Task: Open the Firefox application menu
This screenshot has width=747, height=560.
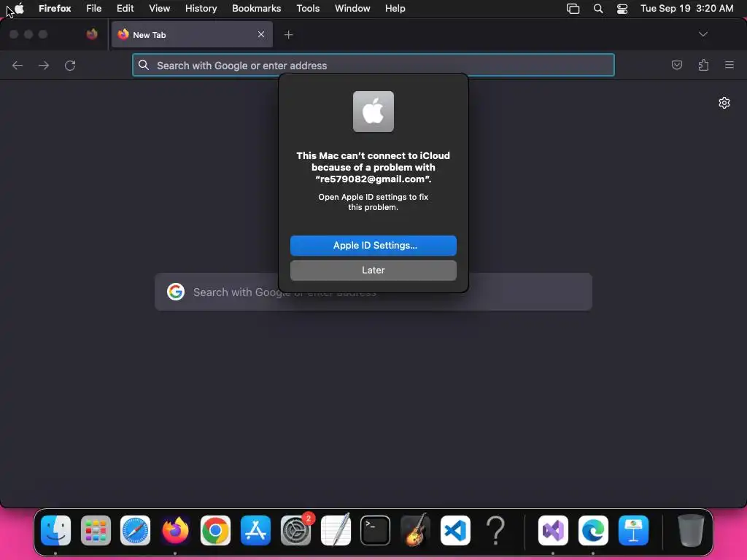Action: (x=55, y=9)
